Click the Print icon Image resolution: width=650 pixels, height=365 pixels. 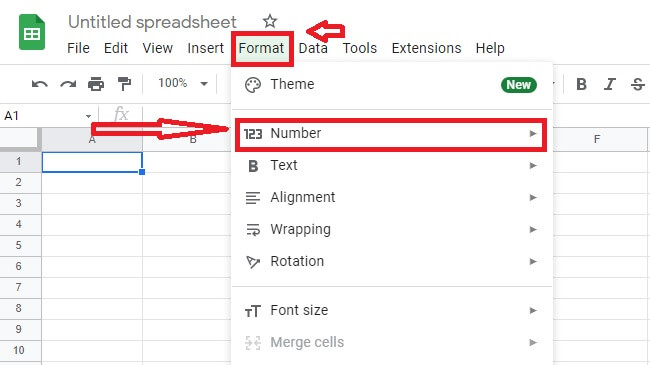coord(96,84)
